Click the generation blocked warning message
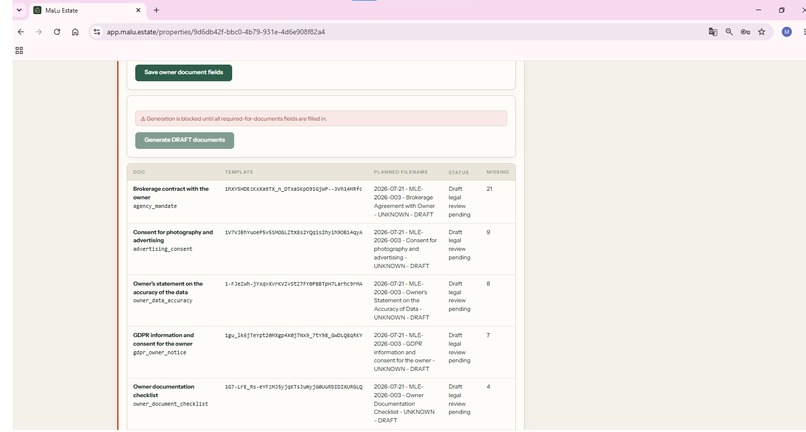 (321, 118)
